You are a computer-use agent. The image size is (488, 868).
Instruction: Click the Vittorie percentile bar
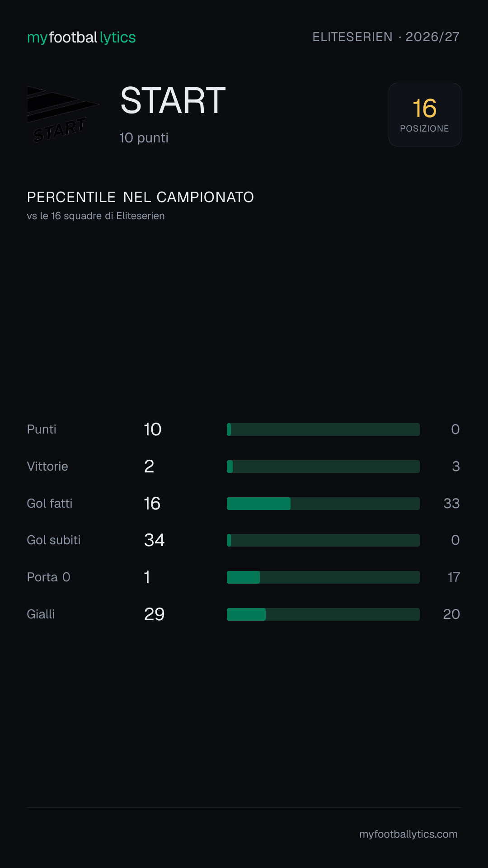[323, 467]
